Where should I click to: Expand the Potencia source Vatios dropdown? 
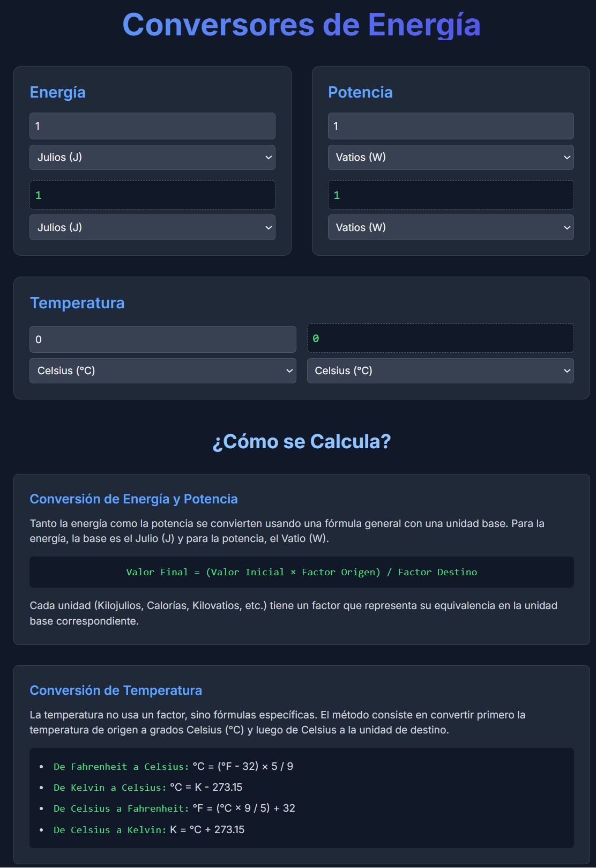(450, 158)
